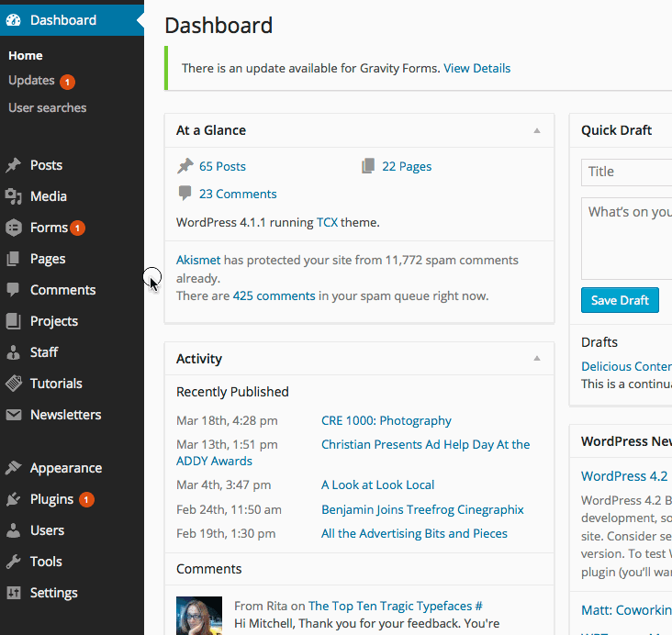672x635 pixels.
Task: Click the Forms icon in sidebar
Action: [13, 228]
